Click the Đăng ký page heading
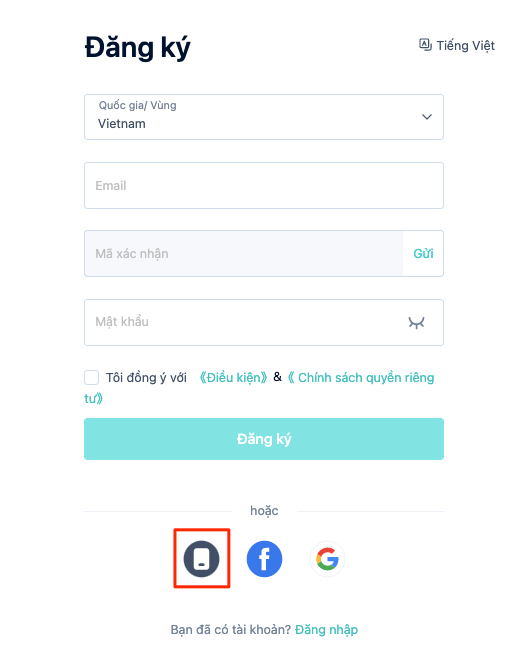This screenshot has height=665, width=531. (x=137, y=48)
